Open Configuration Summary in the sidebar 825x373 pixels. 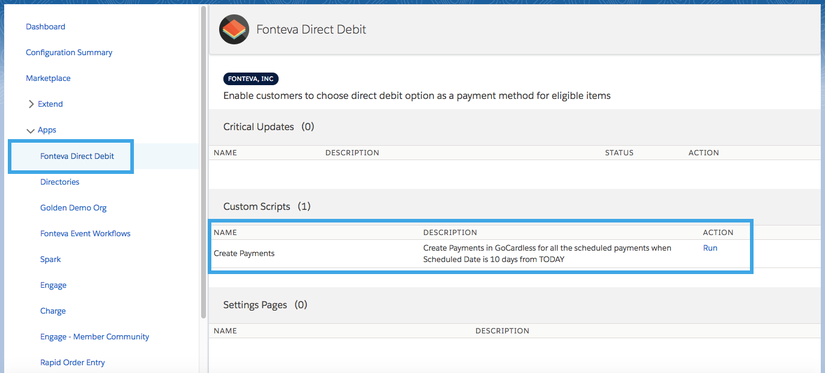(69, 53)
